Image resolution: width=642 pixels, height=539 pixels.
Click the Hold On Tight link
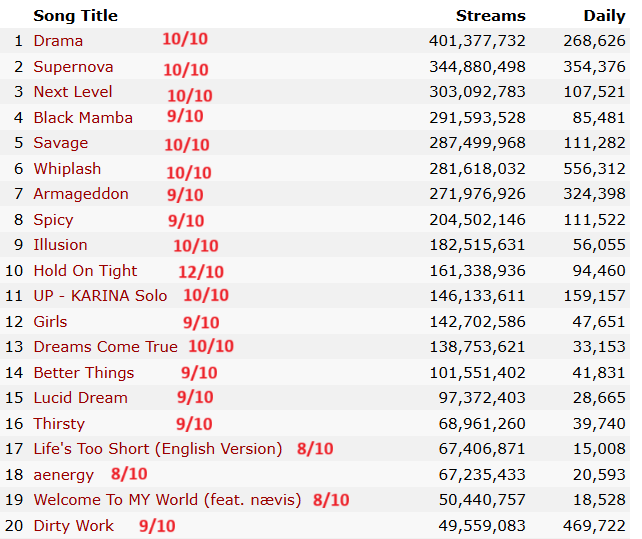85,271
